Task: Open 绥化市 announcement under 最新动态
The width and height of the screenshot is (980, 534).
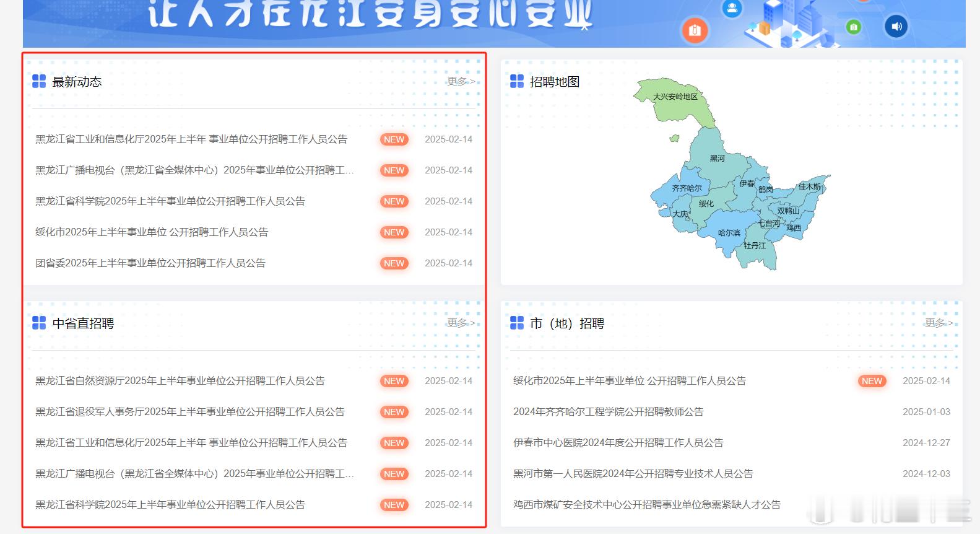Action: tap(152, 232)
